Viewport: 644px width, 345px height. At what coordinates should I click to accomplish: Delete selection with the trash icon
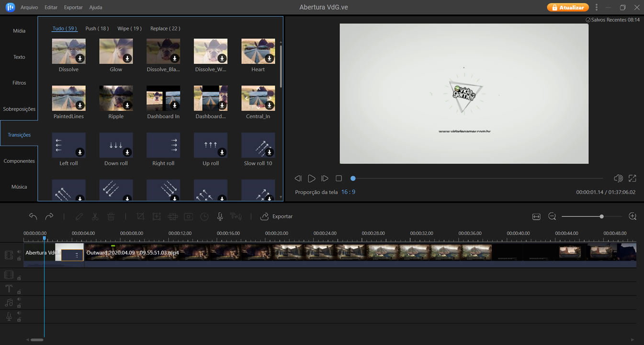coord(111,217)
